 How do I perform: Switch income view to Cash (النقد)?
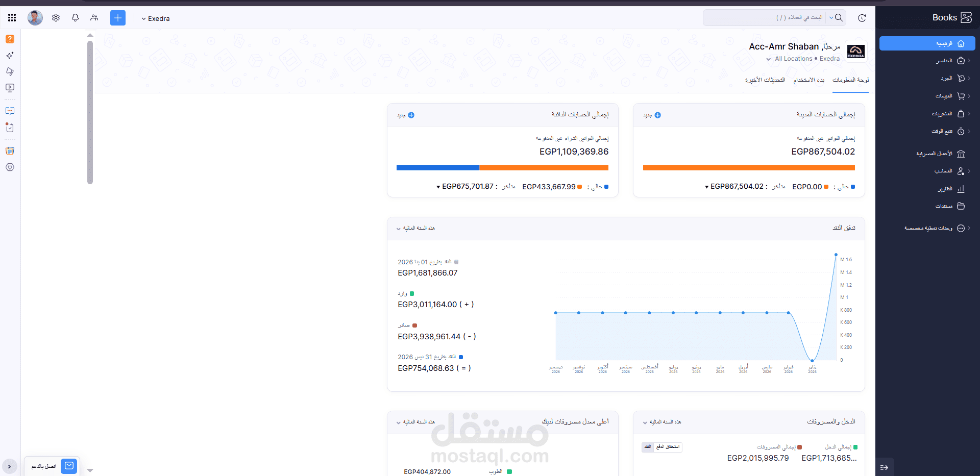pyautogui.click(x=648, y=447)
